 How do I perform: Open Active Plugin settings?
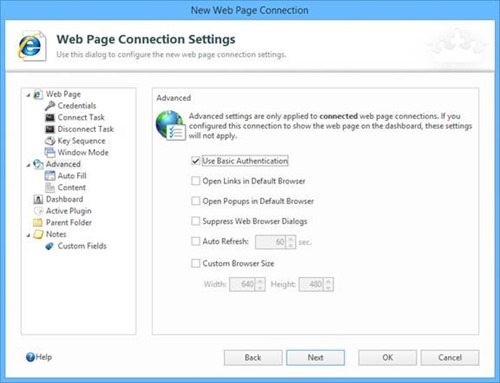69,211
